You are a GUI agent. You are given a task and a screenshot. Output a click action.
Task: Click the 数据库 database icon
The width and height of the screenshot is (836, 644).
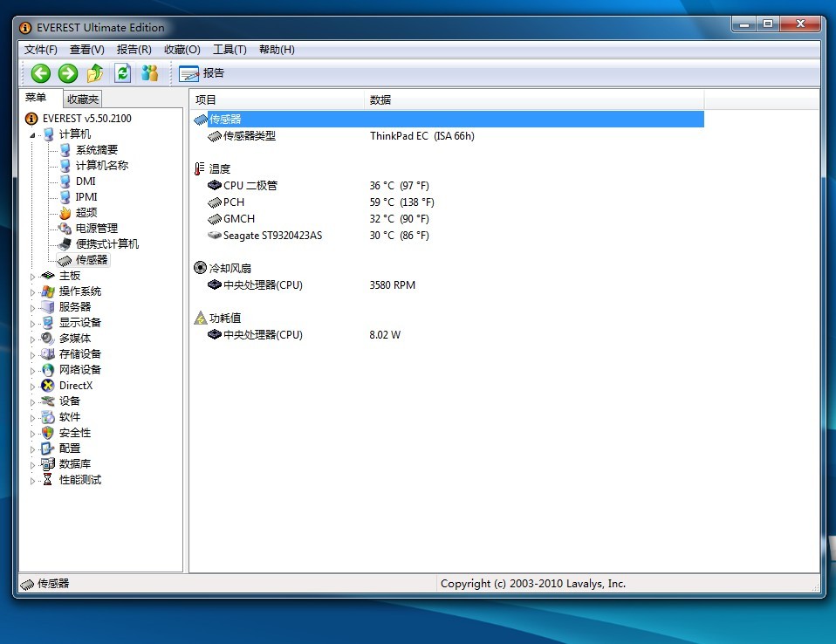(x=48, y=464)
